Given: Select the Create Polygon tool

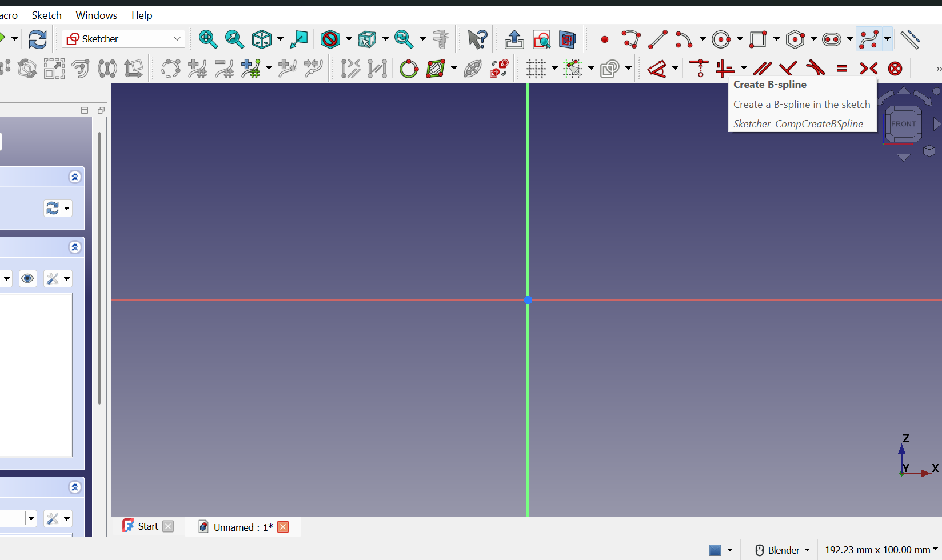Looking at the screenshot, I should [x=795, y=39].
